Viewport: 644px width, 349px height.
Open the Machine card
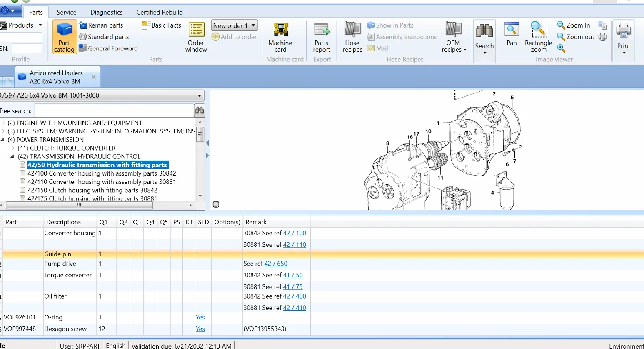pyautogui.click(x=280, y=37)
